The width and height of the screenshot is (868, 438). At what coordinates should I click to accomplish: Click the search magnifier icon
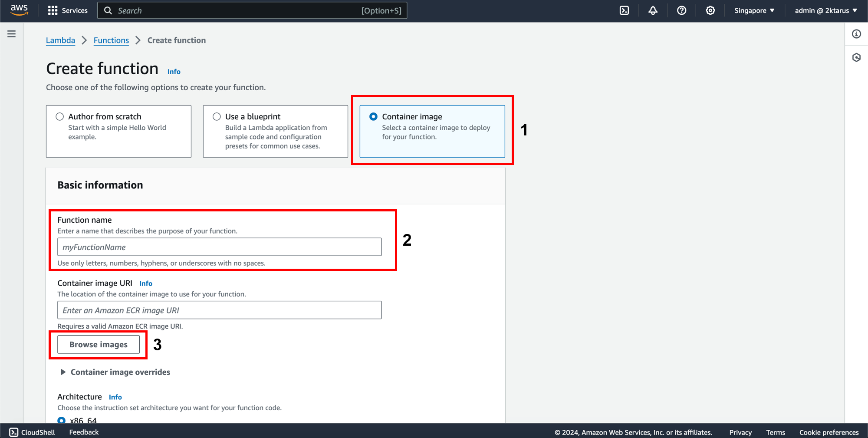click(108, 10)
